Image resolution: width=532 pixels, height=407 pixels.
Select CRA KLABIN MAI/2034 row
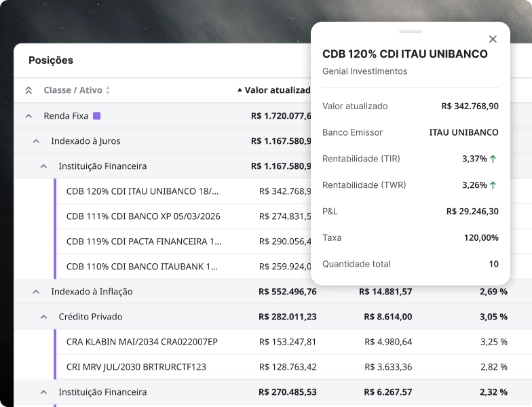(x=293, y=342)
